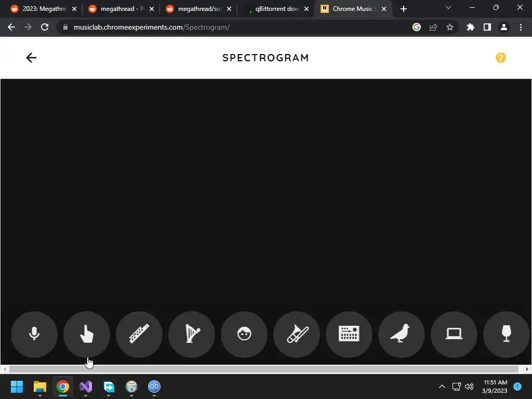The image size is (532, 399).
Task: Play the harp sound sample
Action: pos(192,334)
